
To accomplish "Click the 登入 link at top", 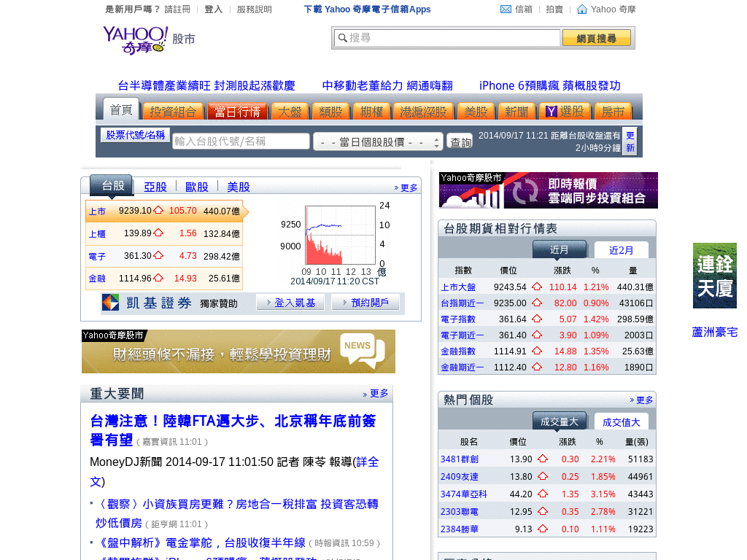I will pyautogui.click(x=214, y=9).
